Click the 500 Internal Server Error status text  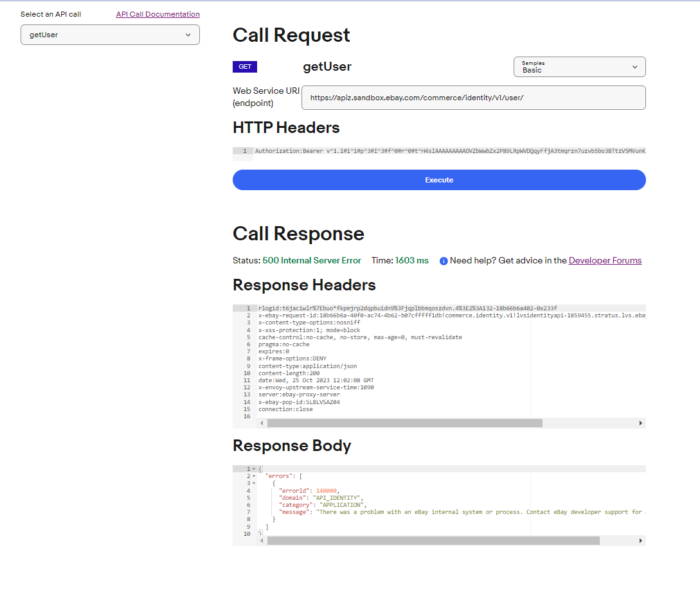point(312,261)
